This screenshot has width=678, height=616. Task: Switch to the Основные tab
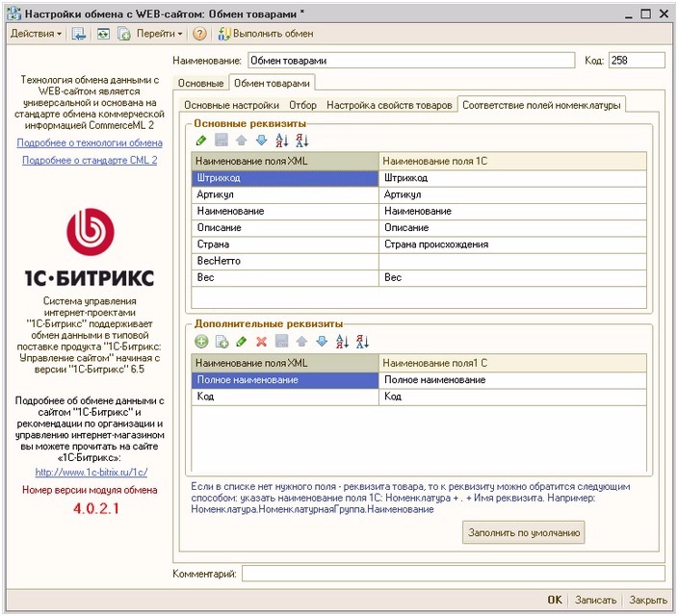pyautogui.click(x=200, y=84)
